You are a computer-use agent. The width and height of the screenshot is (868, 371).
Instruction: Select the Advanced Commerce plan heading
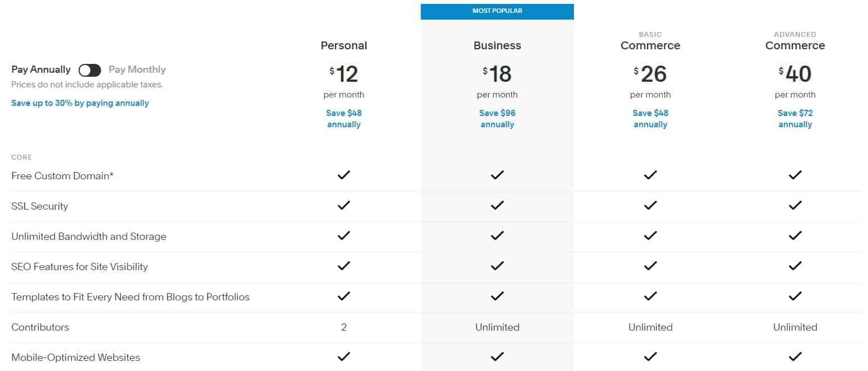[795, 45]
